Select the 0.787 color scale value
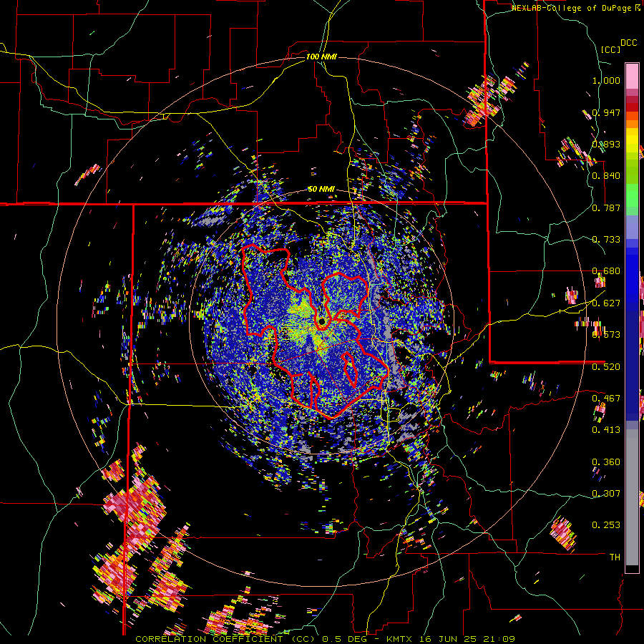Screen dimensions: 644x644 pyautogui.click(x=606, y=208)
